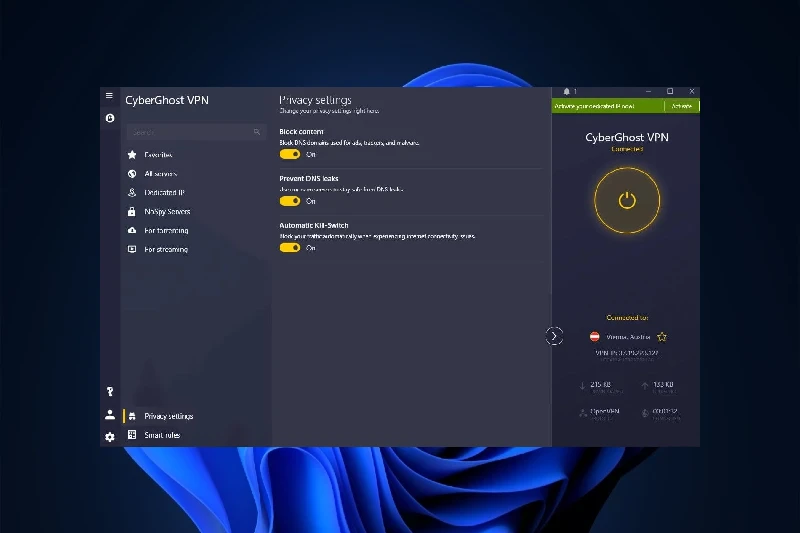Click the All servers globe icon
Viewport: 800px width, 533px height.
pos(132,173)
